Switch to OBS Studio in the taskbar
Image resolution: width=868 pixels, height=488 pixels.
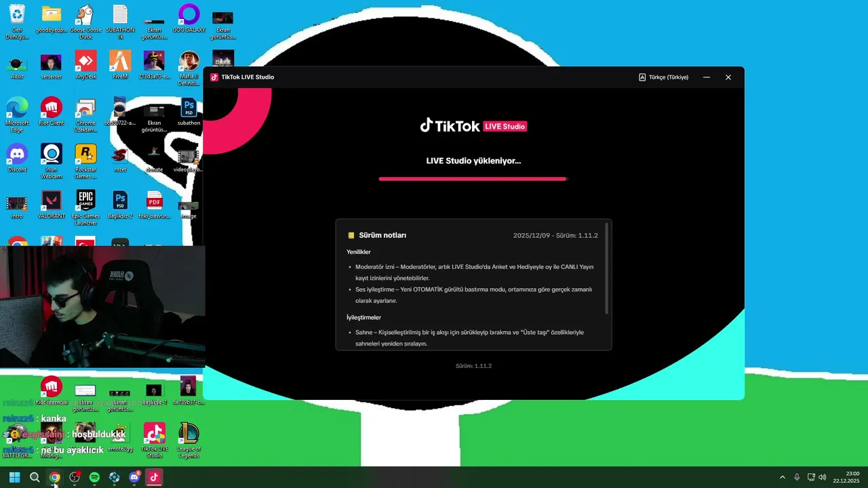point(75,477)
